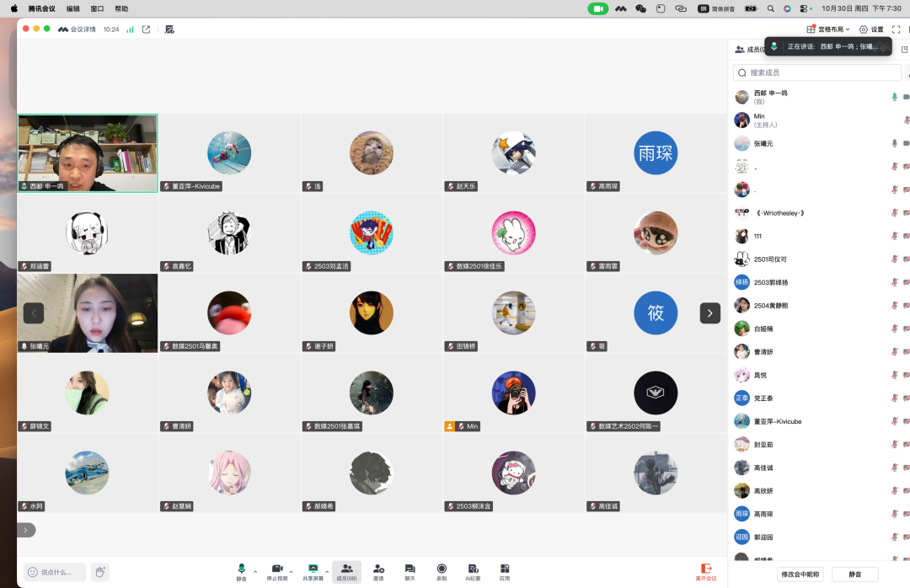
Task: Open the AI纪要 tool
Action: point(473,572)
